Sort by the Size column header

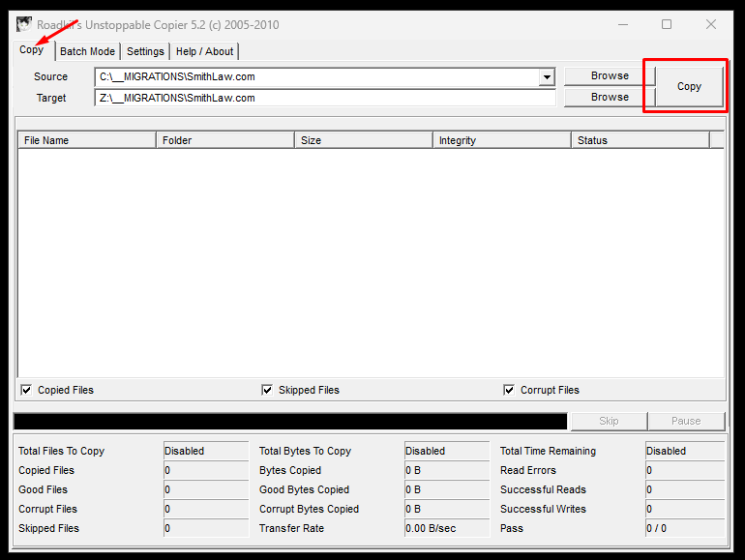364,140
